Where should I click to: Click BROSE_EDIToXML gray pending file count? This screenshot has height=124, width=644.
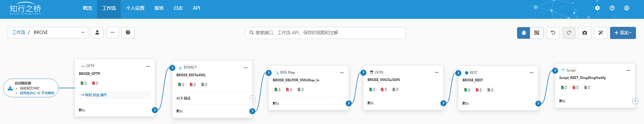click(204, 85)
